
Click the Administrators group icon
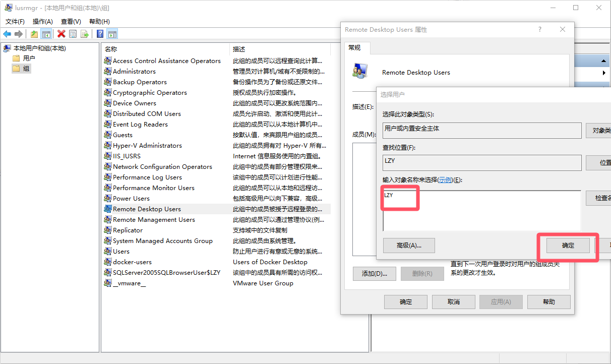tap(107, 72)
